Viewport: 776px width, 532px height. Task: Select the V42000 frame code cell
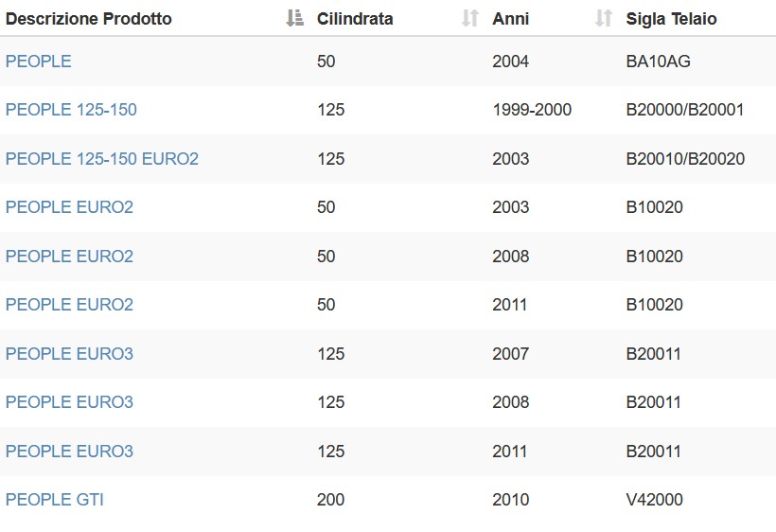coord(654,500)
